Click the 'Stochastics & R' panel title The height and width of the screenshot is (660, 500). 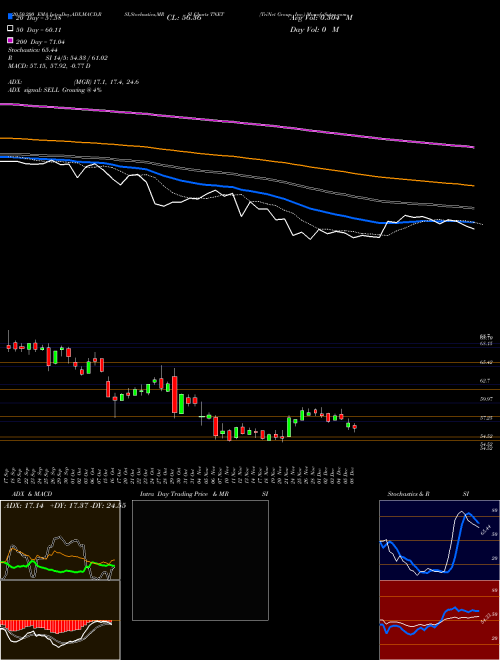click(x=408, y=494)
